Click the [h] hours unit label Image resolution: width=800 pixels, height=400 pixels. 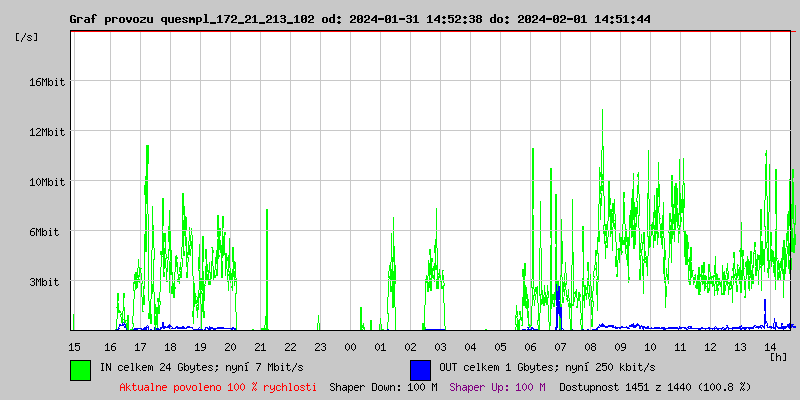[779, 356]
